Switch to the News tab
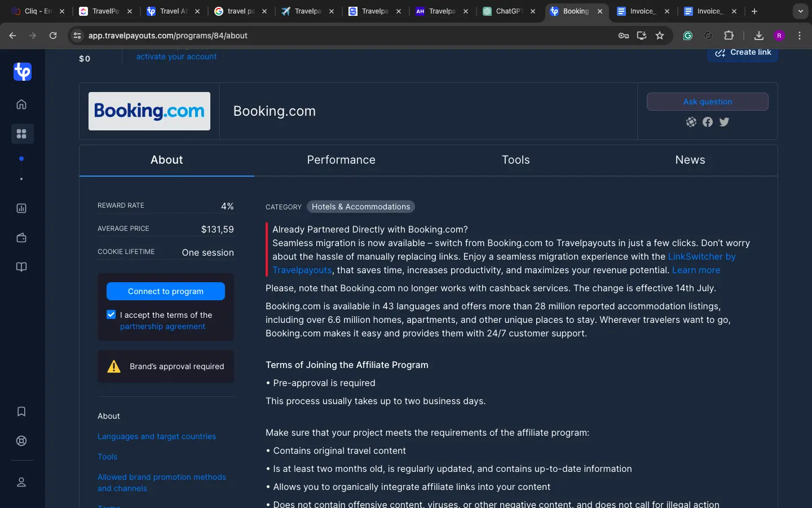This screenshot has height=508, width=812. (690, 160)
